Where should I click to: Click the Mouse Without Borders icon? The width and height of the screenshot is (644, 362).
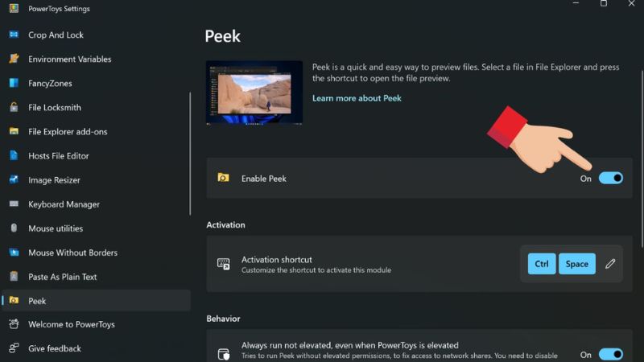(x=14, y=253)
